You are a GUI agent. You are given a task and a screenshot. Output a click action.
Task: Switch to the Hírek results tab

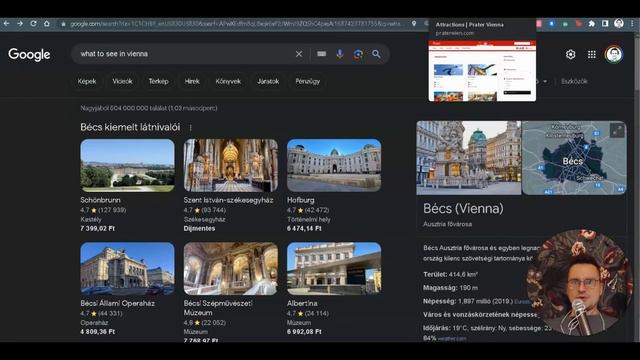(x=192, y=81)
